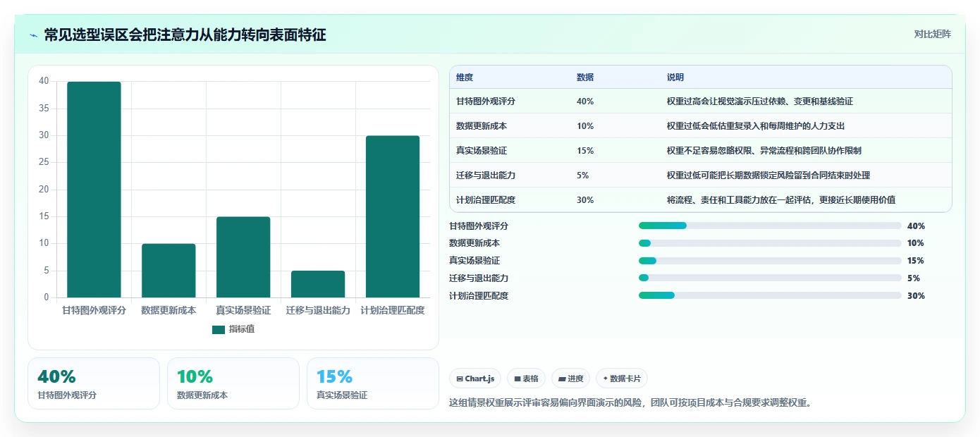Click the 表格 chip icon
The height and width of the screenshot is (437, 980).
517,378
